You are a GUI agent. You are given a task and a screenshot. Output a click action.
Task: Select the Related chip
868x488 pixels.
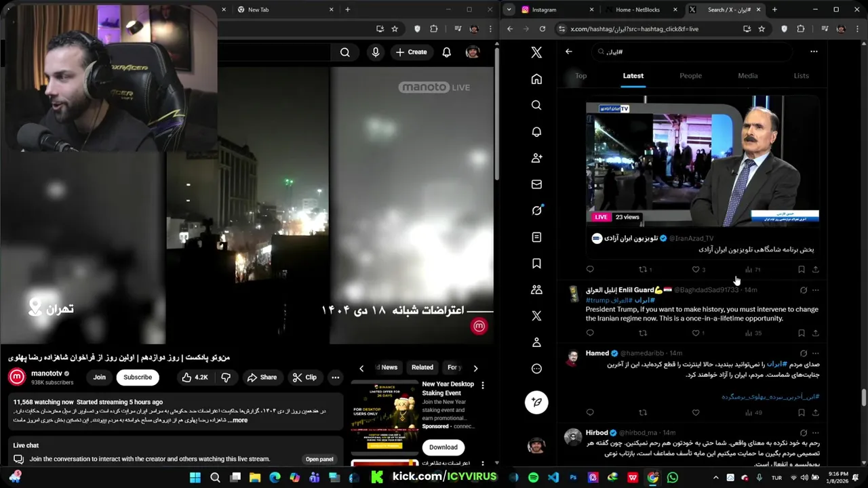[422, 367]
